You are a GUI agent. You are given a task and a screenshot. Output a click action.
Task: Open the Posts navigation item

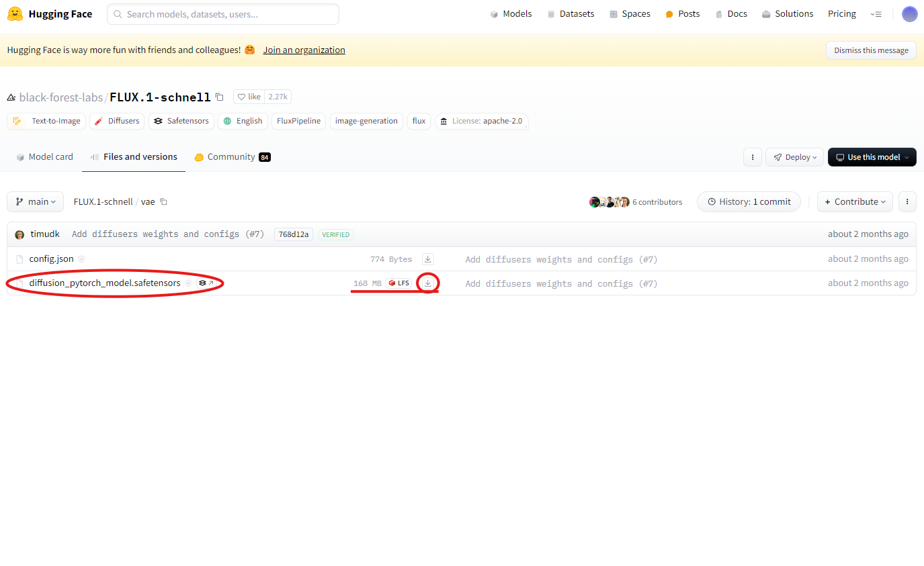(682, 13)
